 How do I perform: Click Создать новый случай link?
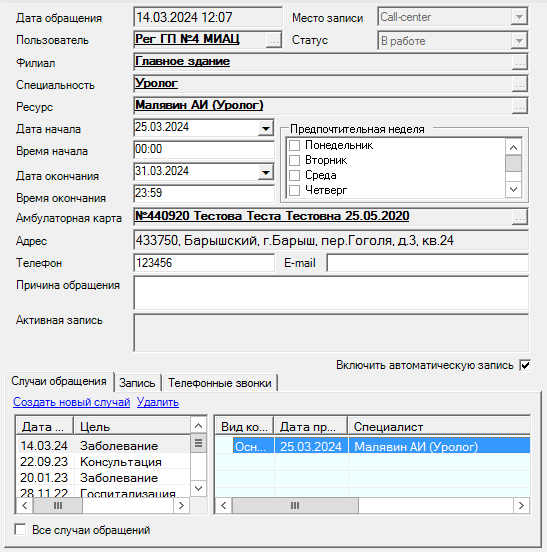click(71, 402)
